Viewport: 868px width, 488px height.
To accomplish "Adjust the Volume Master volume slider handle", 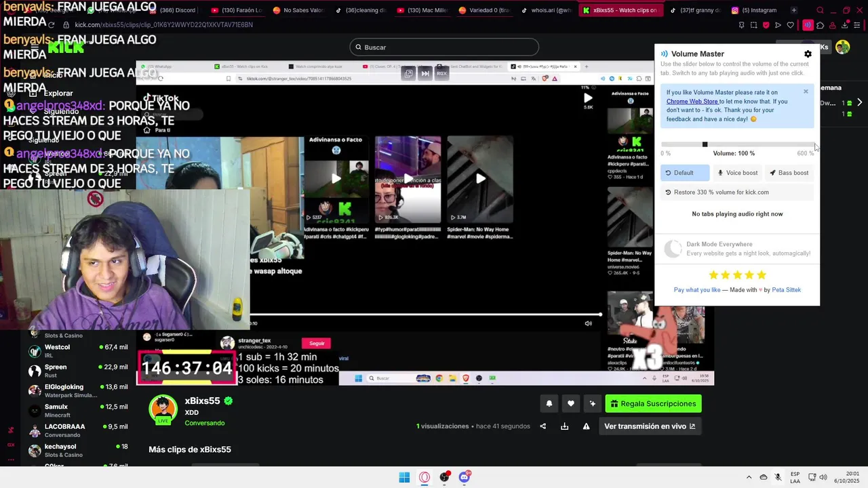I will pos(705,144).
